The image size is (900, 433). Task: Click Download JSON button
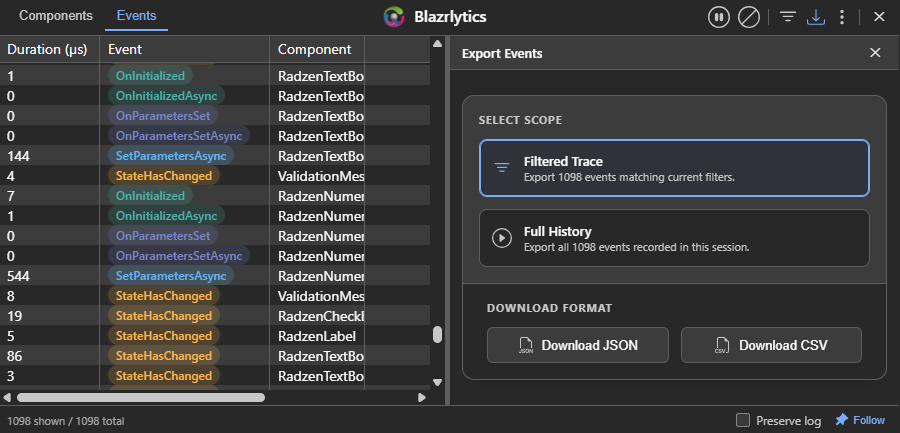click(x=578, y=345)
